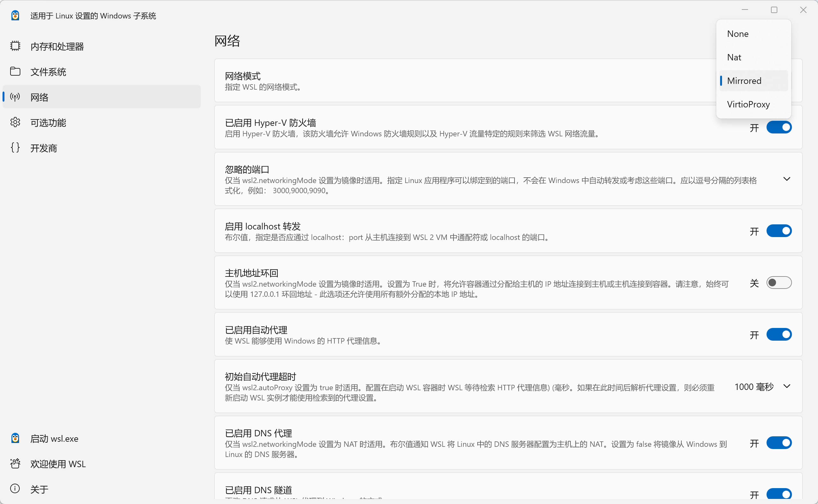818x504 pixels.
Task: Toggle the 启用 localhost 转发 switch
Action: pos(779,231)
